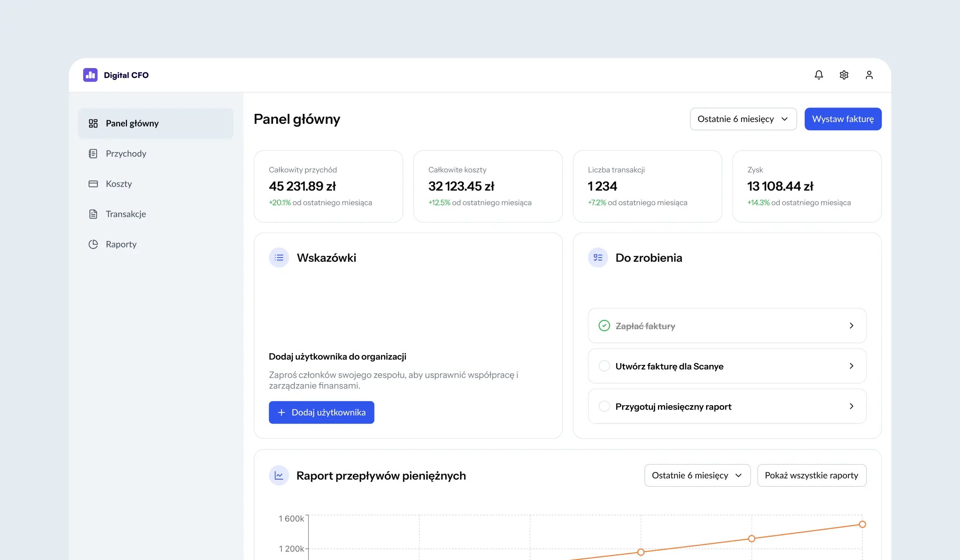Click the chart point below 1 600k line

click(x=751, y=539)
